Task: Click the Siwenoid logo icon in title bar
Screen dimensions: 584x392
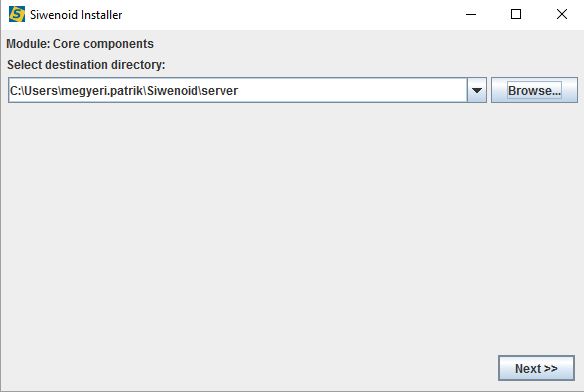Action: click(x=17, y=15)
